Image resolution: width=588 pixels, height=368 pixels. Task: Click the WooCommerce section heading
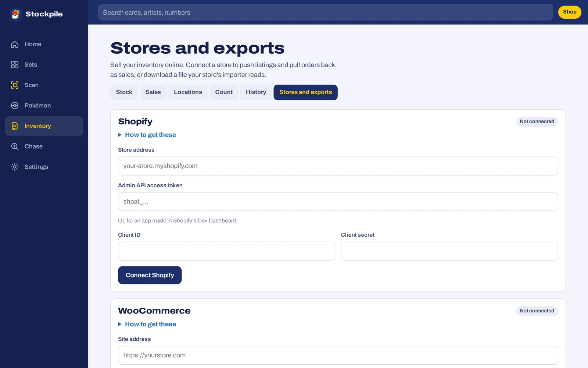[154, 311]
